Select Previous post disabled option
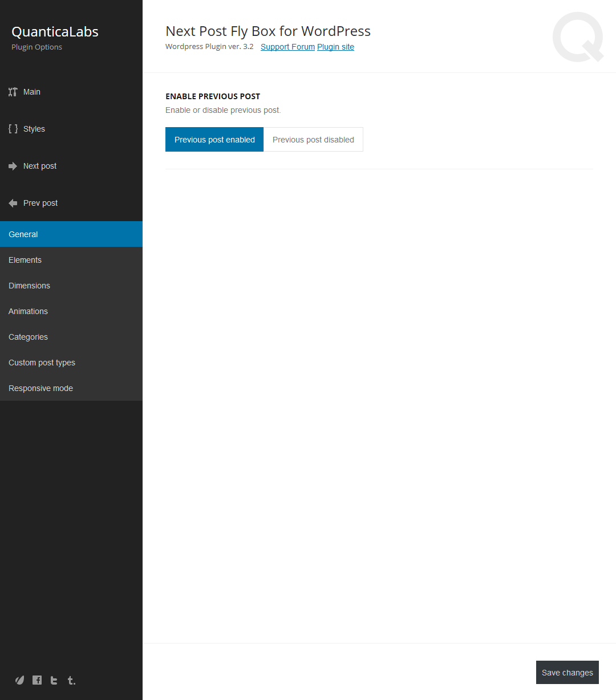 (313, 140)
